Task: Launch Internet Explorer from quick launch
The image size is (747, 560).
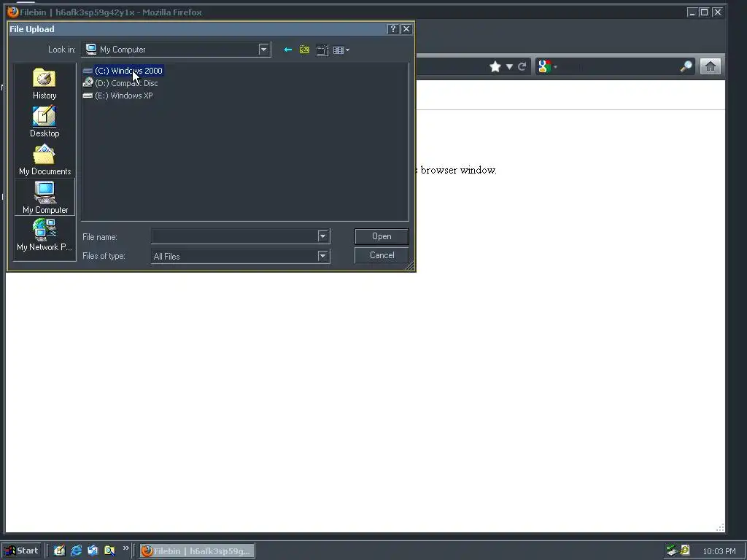Action: [x=76, y=551]
